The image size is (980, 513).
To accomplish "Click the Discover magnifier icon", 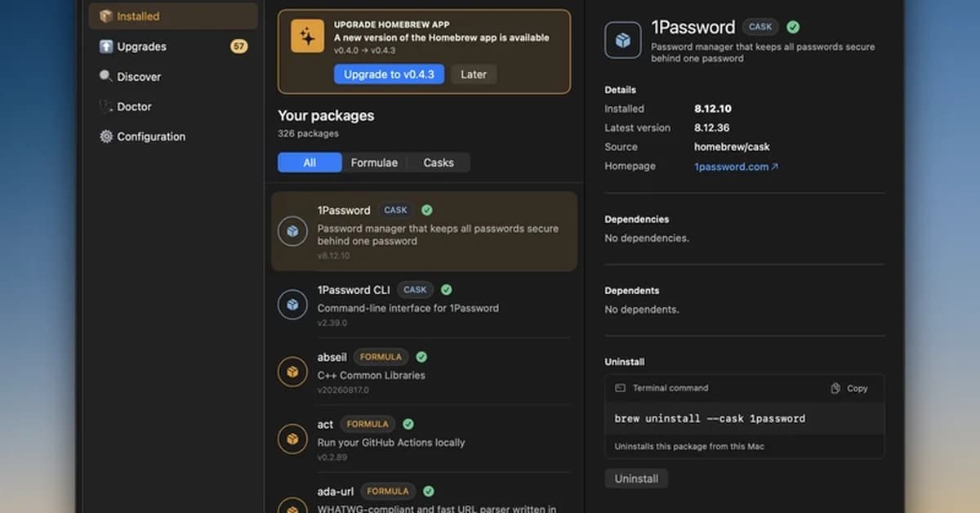I will coord(106,76).
